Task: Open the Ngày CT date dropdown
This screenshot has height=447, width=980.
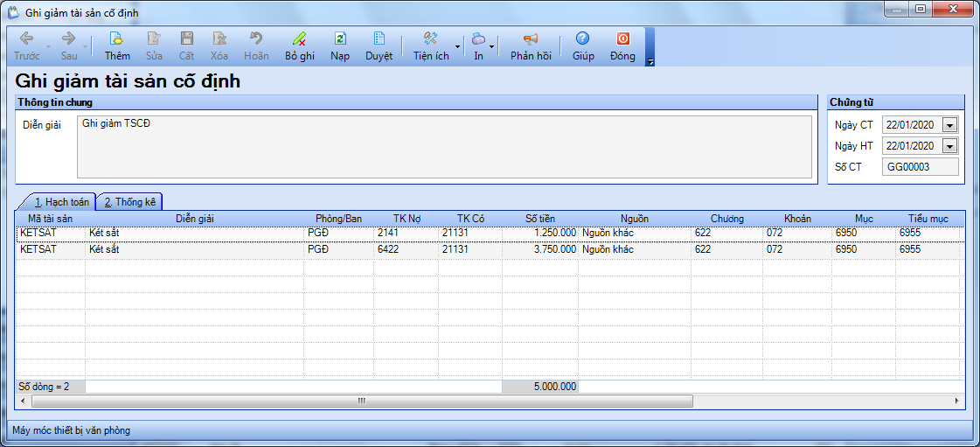Action: [949, 125]
